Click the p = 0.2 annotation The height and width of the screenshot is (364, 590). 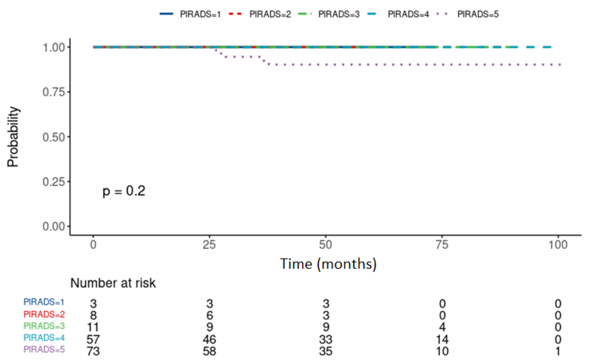point(124,191)
